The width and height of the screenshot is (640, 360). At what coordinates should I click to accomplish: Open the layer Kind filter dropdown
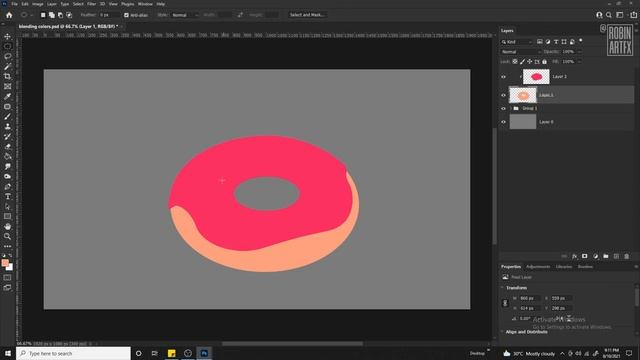click(517, 42)
